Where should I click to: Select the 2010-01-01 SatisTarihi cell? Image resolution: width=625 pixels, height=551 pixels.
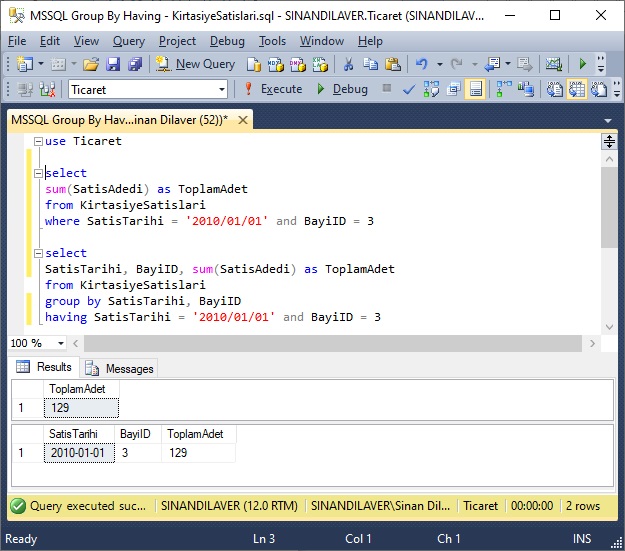(79, 453)
